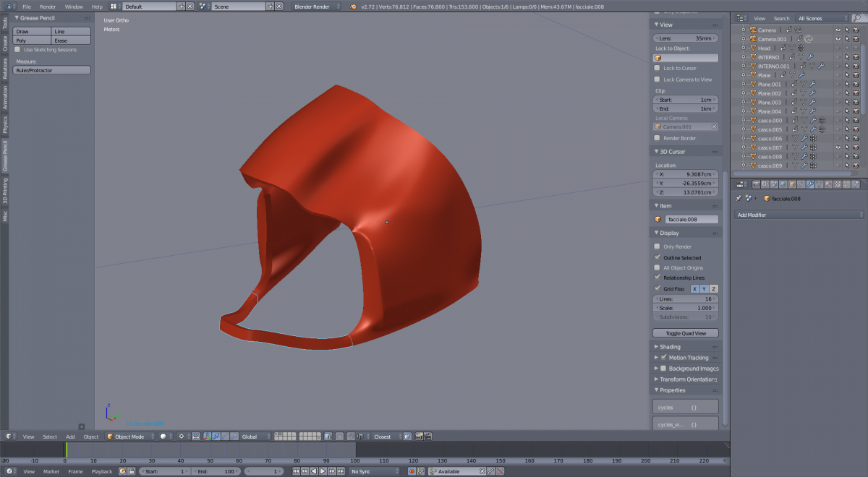Open the Object Mode dropdown
Viewport: 868px width, 477px height.
[x=129, y=437]
